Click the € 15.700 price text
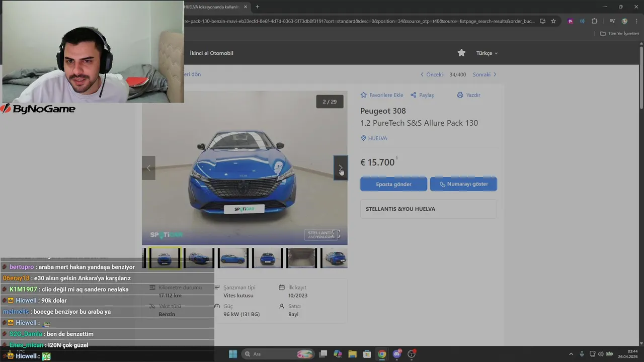Viewport: 644px width, 362px height. pos(377,162)
